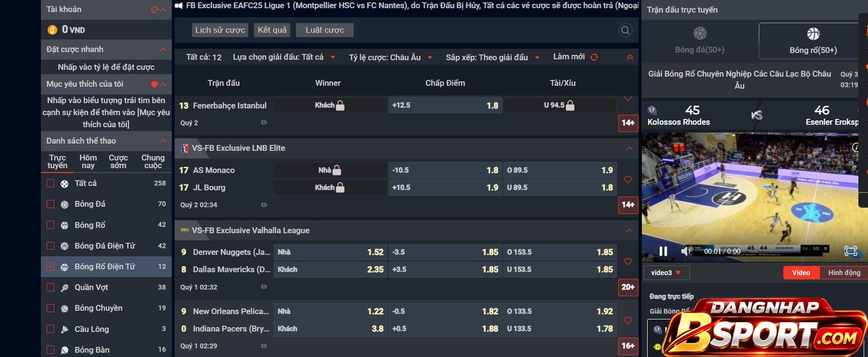Uncheck the Bóng Rổ Điện Tử checkbox
The height and width of the screenshot is (357, 868).
point(51,266)
